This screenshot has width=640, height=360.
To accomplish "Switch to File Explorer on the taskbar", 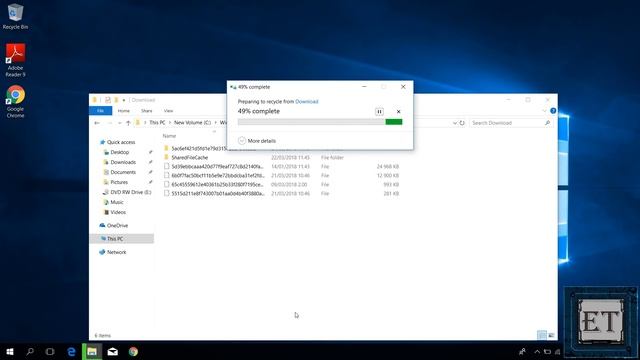I will point(92,351).
